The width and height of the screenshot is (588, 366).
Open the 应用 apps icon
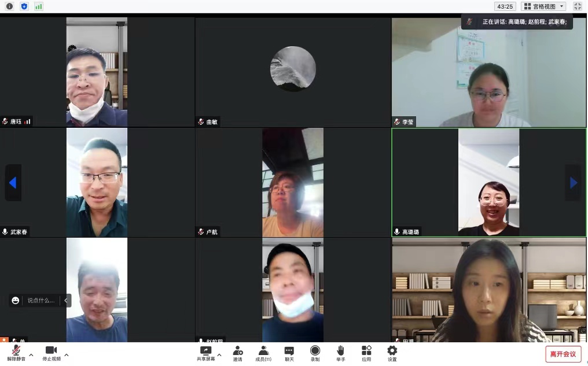(x=366, y=353)
